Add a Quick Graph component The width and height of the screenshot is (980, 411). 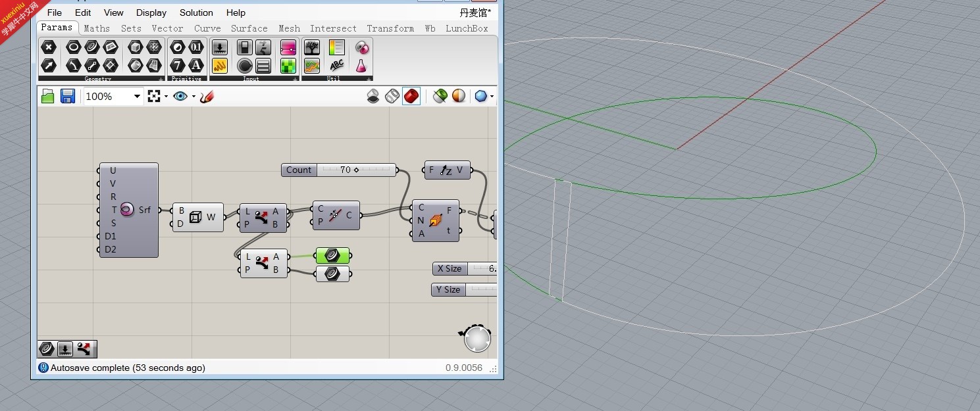(x=312, y=65)
